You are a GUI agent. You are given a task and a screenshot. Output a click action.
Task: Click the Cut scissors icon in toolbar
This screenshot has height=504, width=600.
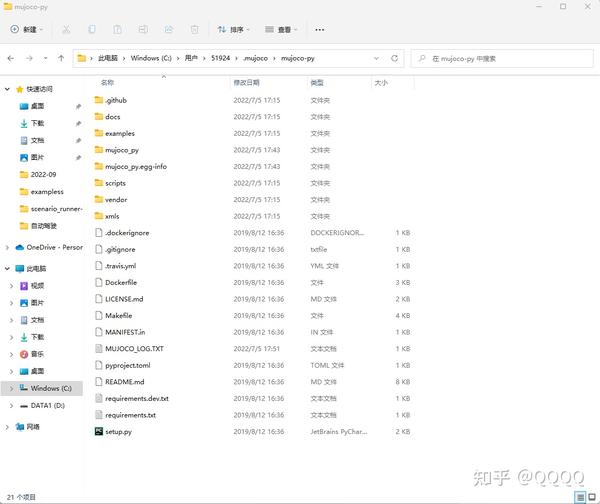(x=66, y=29)
